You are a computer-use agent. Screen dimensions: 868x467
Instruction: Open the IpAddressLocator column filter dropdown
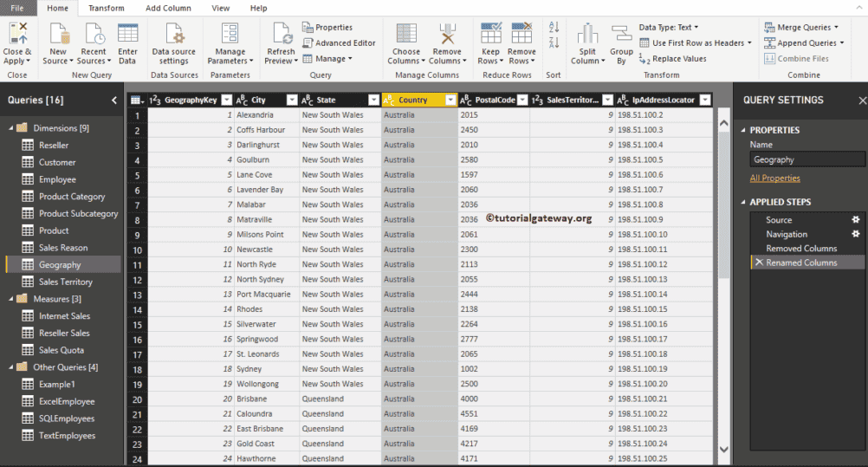click(x=704, y=100)
